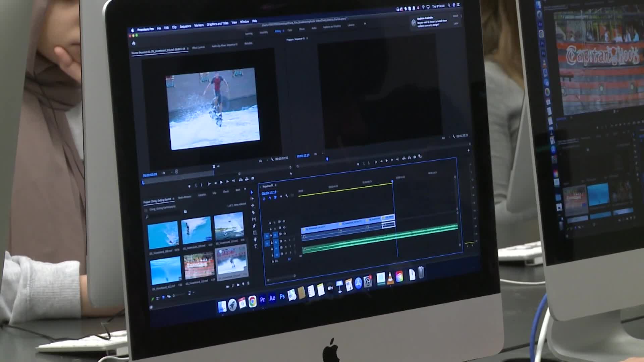
Task: Toggle eye visibility of the V1 track
Action: [285, 233]
